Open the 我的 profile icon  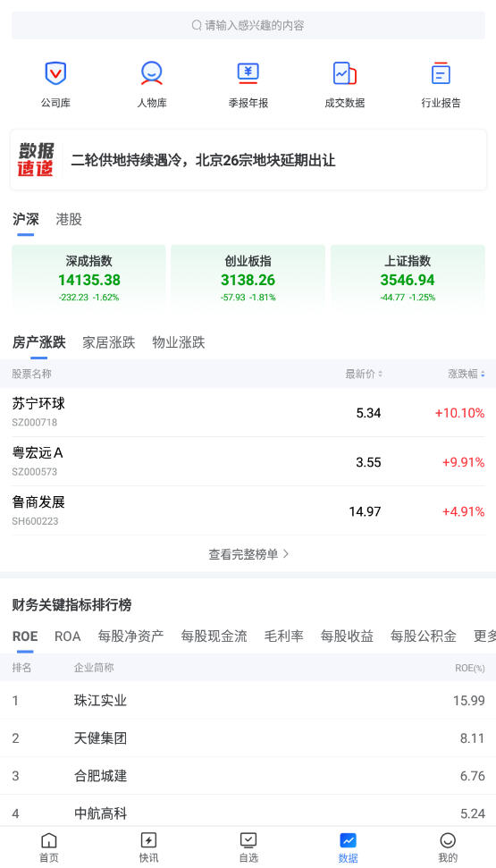tap(447, 840)
